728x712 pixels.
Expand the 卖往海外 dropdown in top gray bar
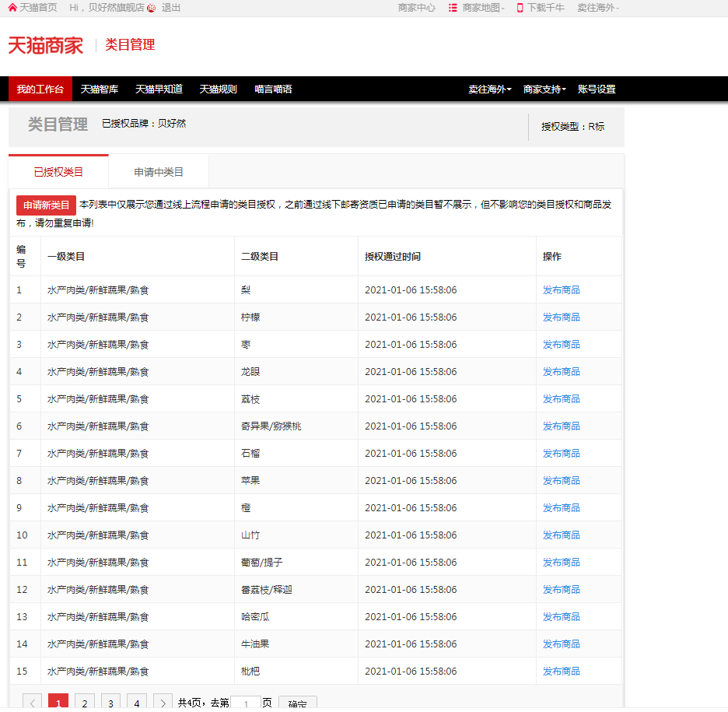[x=598, y=8]
